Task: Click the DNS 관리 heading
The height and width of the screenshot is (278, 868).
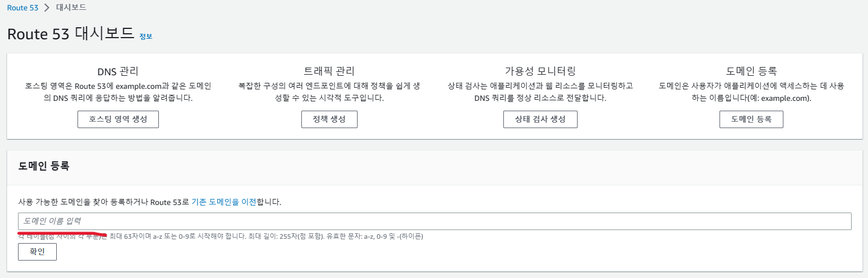Action: [118, 71]
